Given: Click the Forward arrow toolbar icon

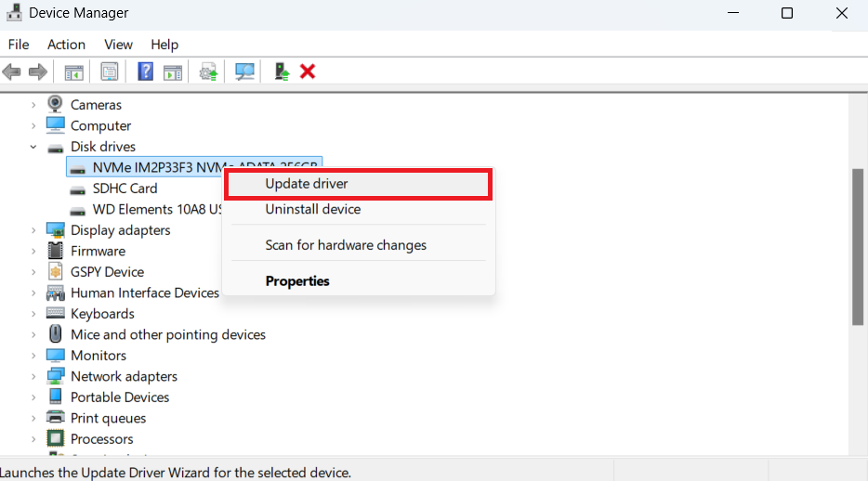Looking at the screenshot, I should click(38, 71).
